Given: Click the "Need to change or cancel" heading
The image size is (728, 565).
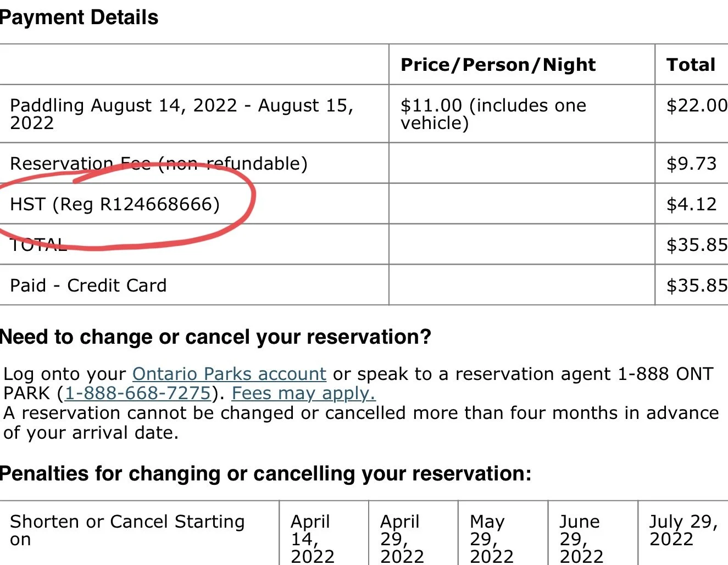Looking at the screenshot, I should point(215,337).
